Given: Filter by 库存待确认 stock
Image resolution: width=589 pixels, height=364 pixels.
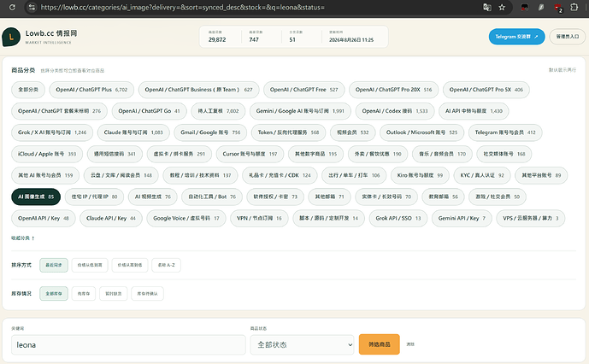Looking at the screenshot, I should click(x=147, y=294).
